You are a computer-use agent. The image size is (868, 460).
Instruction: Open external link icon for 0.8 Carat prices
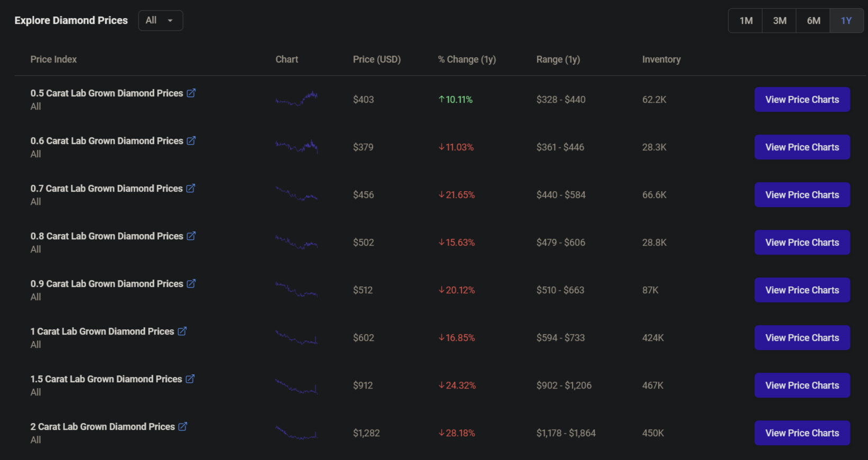click(x=191, y=236)
